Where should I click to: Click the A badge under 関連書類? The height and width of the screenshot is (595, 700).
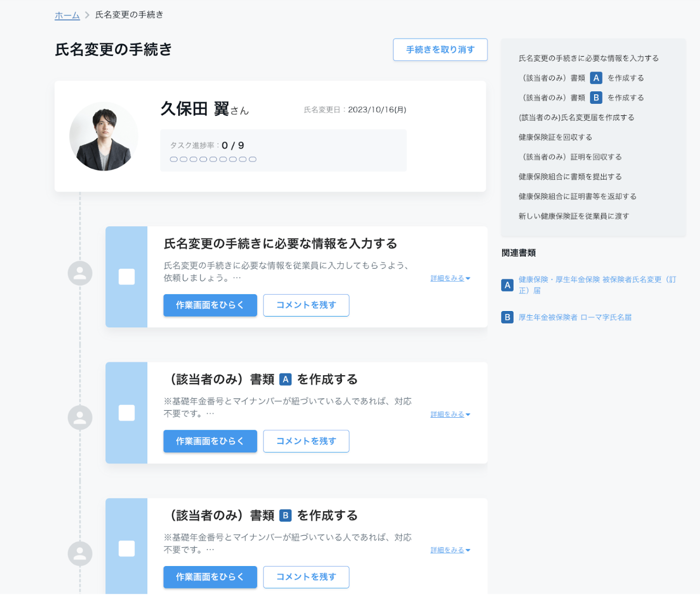point(507,285)
